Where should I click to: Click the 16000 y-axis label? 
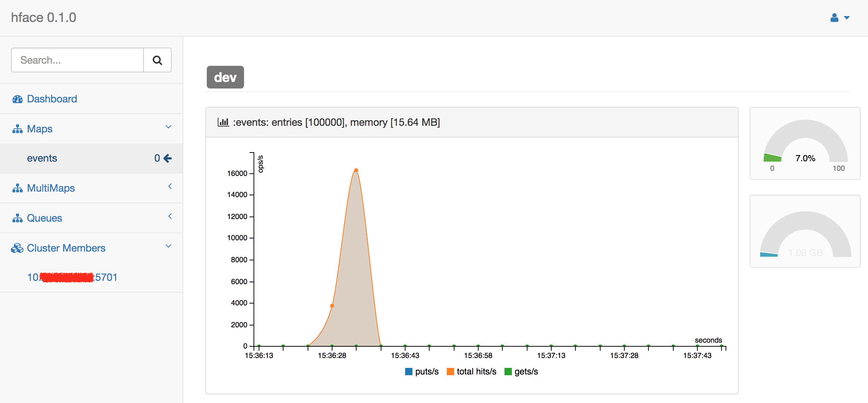(237, 173)
